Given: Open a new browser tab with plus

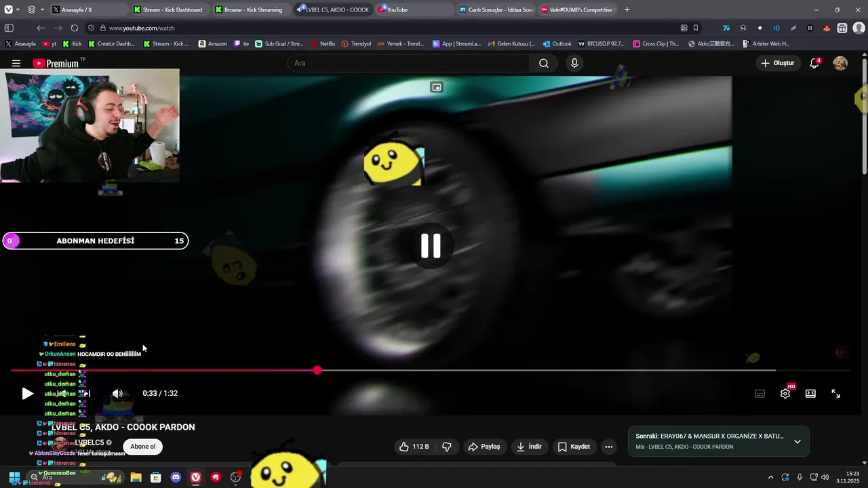Looking at the screenshot, I should pos(627,9).
